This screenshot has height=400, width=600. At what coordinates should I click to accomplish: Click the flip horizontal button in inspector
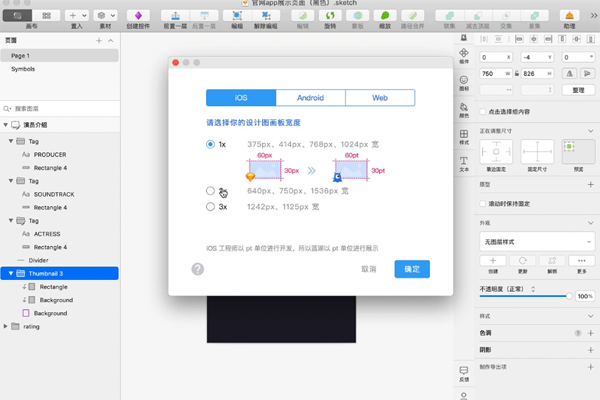pyautogui.click(x=569, y=73)
